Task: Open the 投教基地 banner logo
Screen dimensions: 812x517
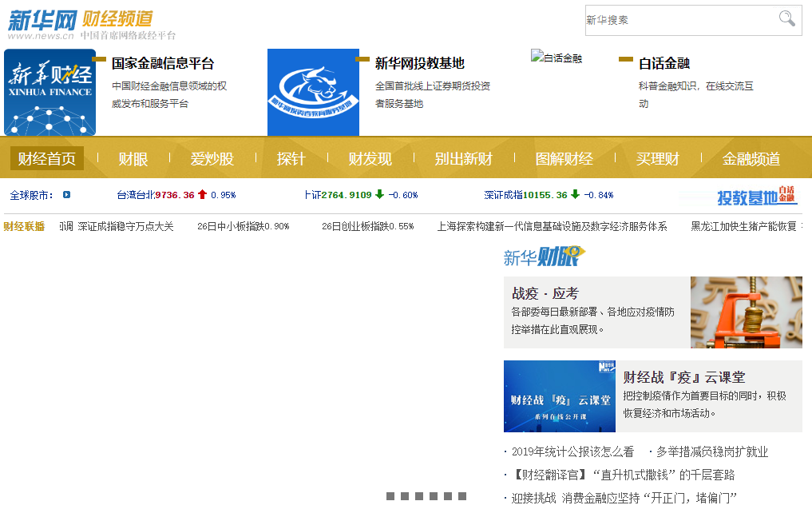Action: tap(757, 196)
